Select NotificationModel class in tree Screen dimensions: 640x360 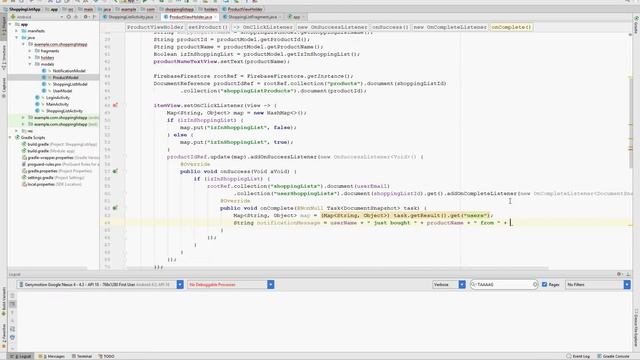(69, 71)
